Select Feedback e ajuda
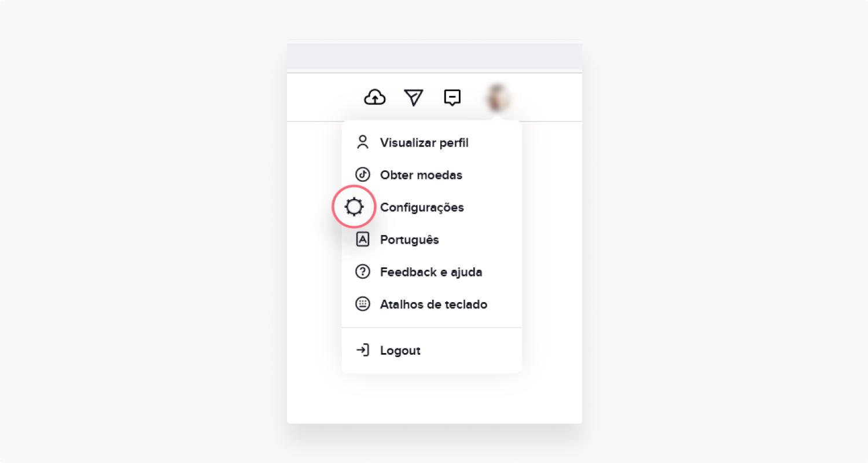868x463 pixels. coord(432,272)
